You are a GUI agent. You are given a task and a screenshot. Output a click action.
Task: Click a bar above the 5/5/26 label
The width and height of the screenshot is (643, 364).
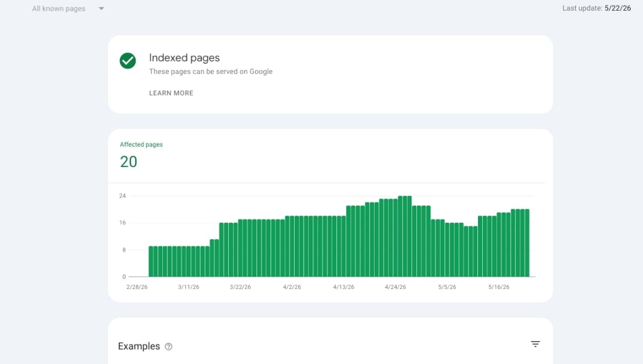click(448, 249)
